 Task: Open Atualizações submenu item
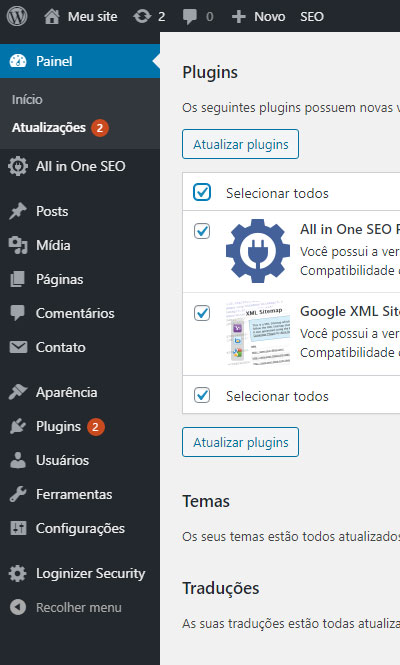(x=49, y=128)
